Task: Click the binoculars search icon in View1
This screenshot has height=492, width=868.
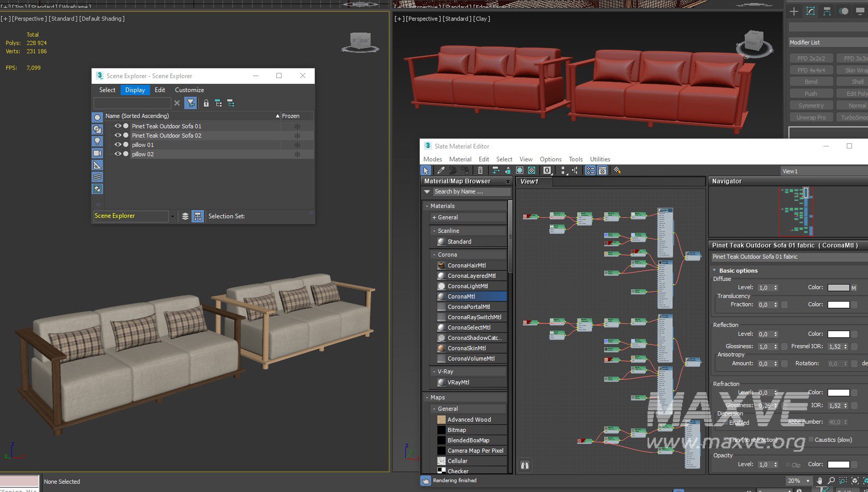Action: tap(525, 465)
